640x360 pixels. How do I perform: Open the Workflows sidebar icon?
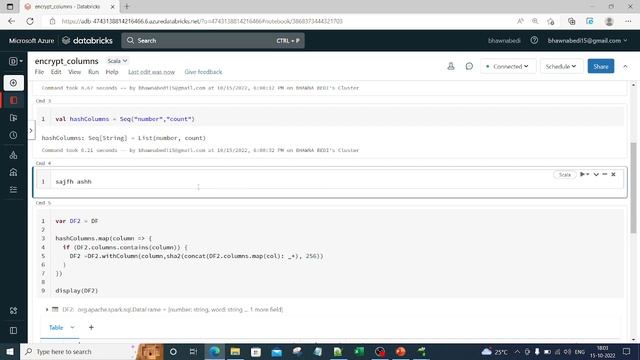tap(13, 189)
